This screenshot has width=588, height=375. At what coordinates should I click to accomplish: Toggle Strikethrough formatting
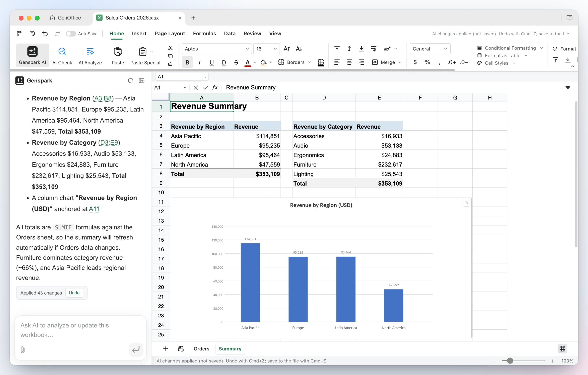pyautogui.click(x=236, y=62)
